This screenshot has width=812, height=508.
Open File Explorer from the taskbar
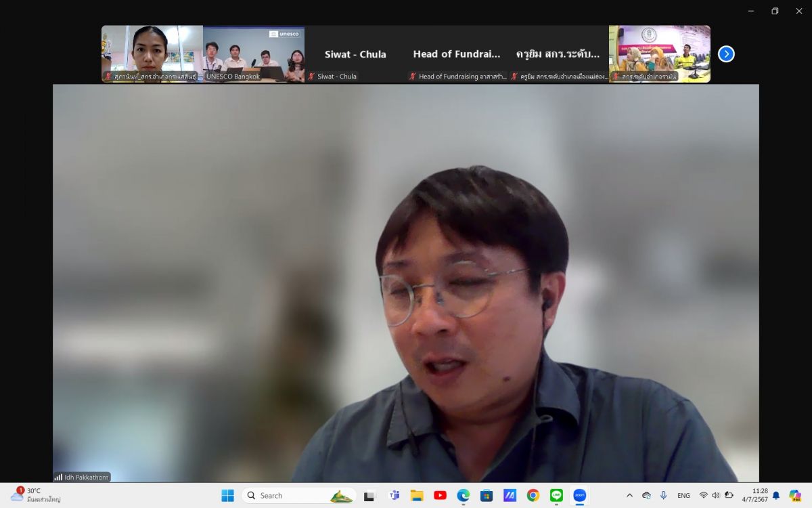(417, 495)
